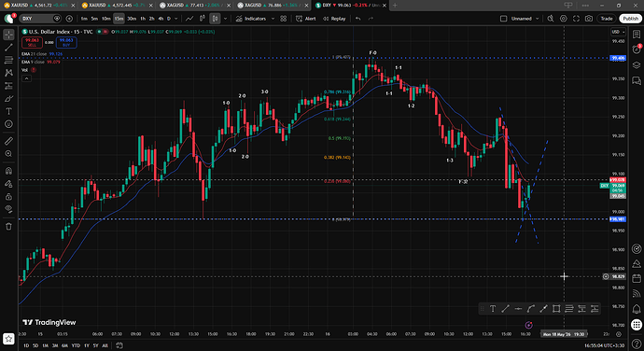
Task: Open favorites star toolbar button
Action: [x=8, y=339]
